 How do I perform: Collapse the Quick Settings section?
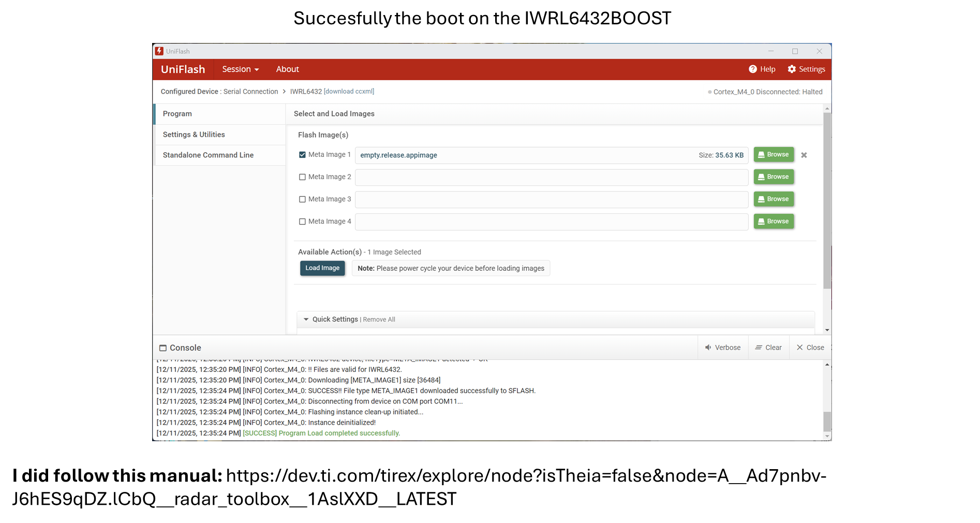(x=306, y=319)
